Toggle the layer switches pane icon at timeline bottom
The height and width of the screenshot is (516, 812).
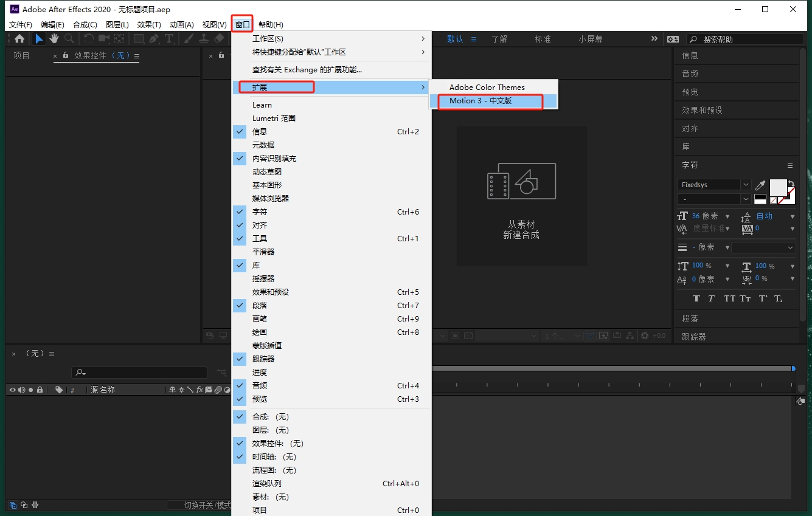point(13,505)
